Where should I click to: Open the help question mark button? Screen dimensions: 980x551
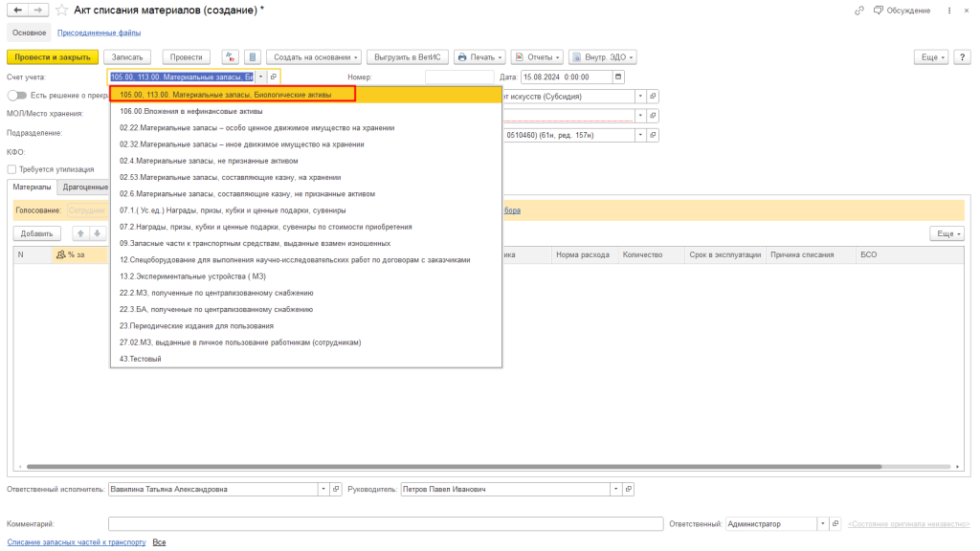pos(963,57)
